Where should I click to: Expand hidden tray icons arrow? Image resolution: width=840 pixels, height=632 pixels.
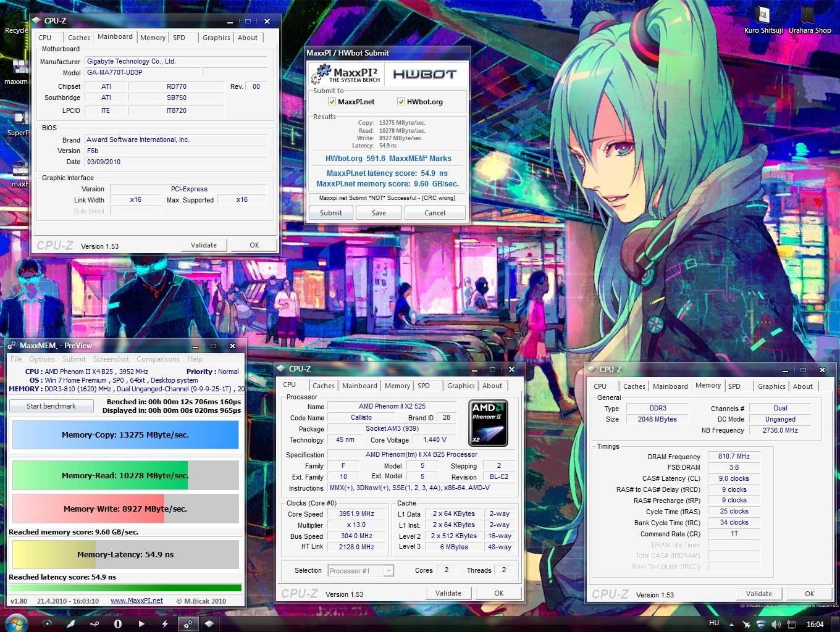pyautogui.click(x=732, y=625)
